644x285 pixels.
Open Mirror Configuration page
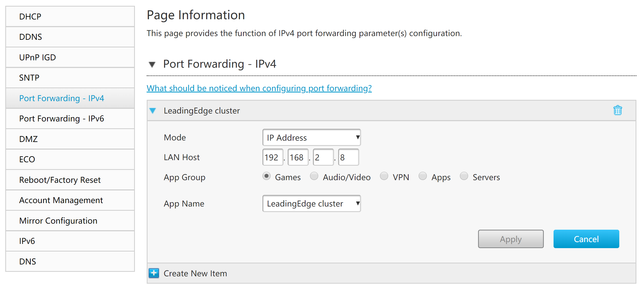[x=70, y=221]
